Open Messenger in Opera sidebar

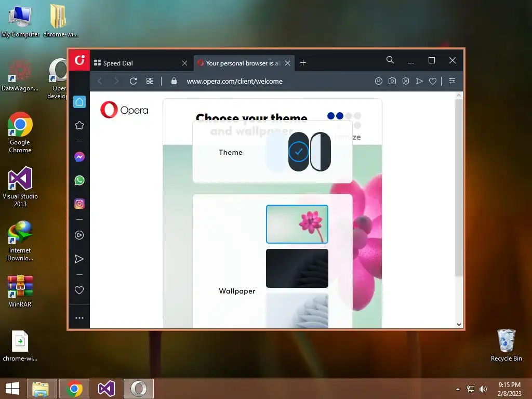pos(79,157)
